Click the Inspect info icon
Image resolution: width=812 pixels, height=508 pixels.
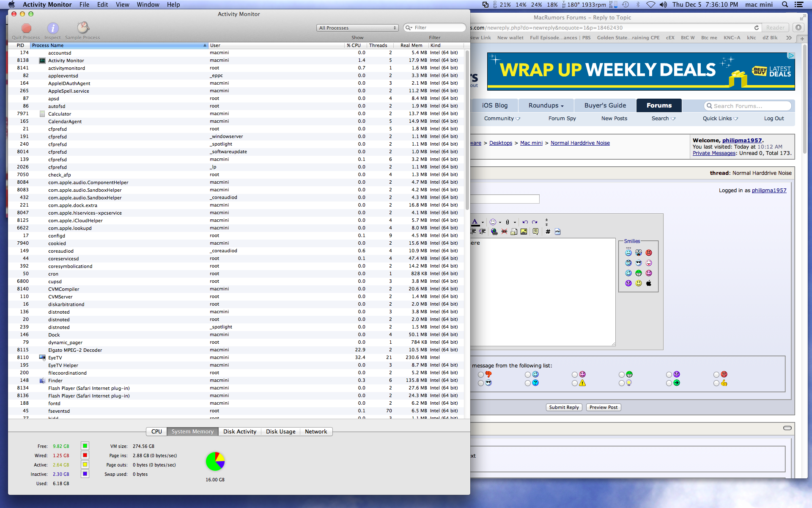pyautogui.click(x=52, y=28)
